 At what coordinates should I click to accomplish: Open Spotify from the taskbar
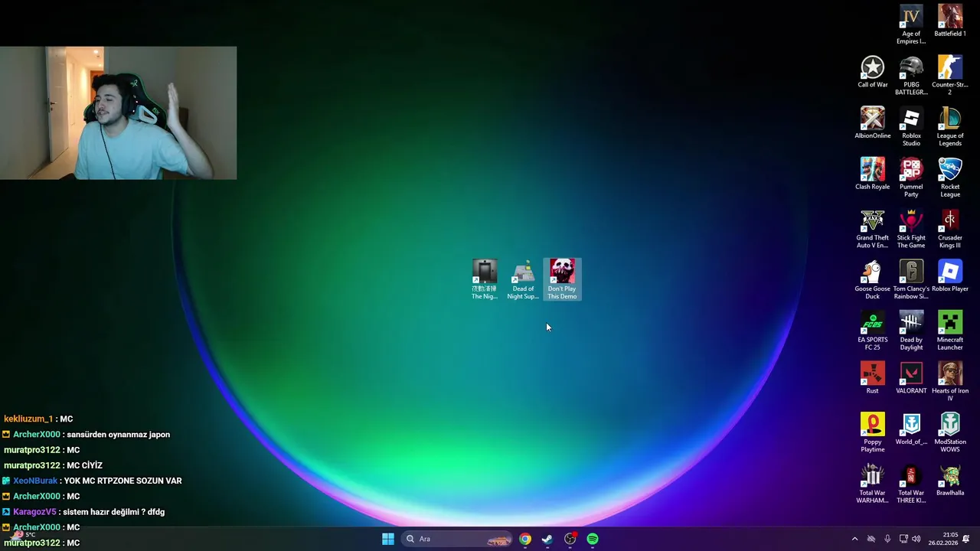593,539
